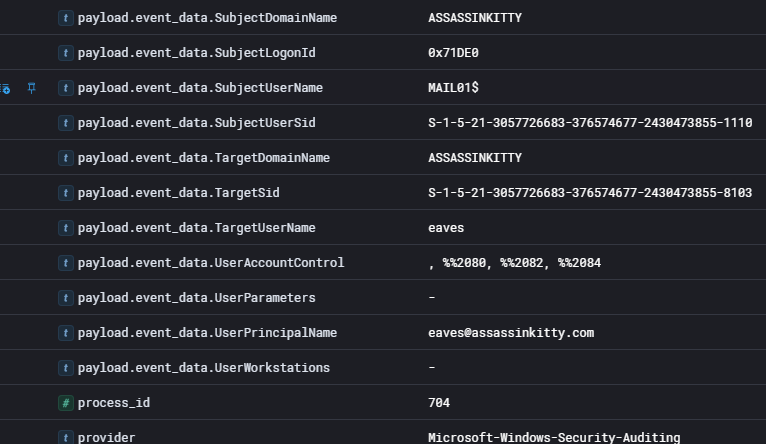Select the payload.event_data.TargetDomainName field name
766x444 pixels.
click(203, 158)
